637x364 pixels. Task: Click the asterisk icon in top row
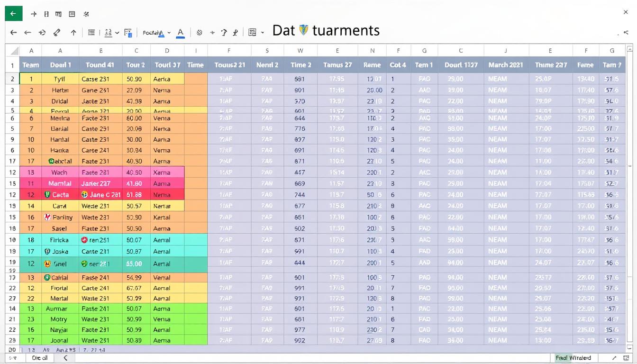tap(86, 14)
